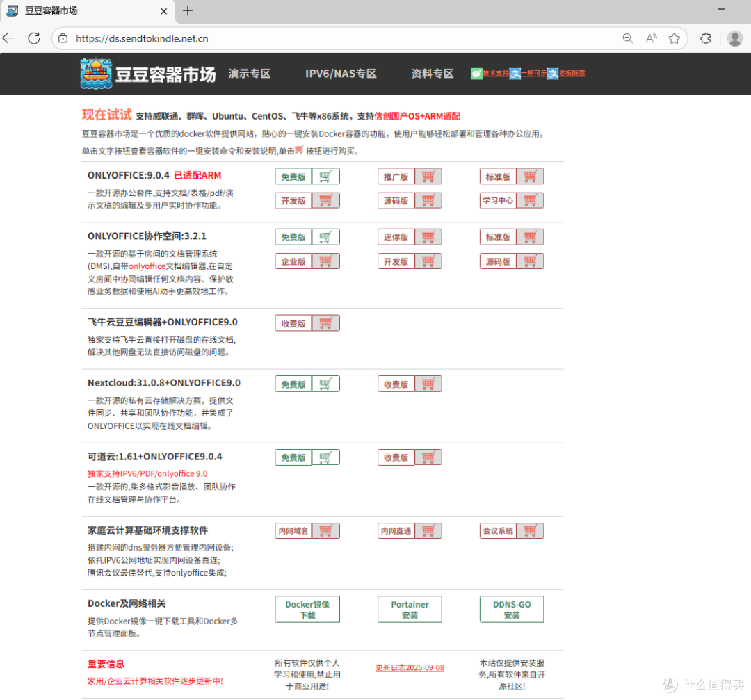Click the cart icon beside ONLYOFFICE协作空间 源码版
Viewport: 751px width, 700px height.
click(530, 261)
